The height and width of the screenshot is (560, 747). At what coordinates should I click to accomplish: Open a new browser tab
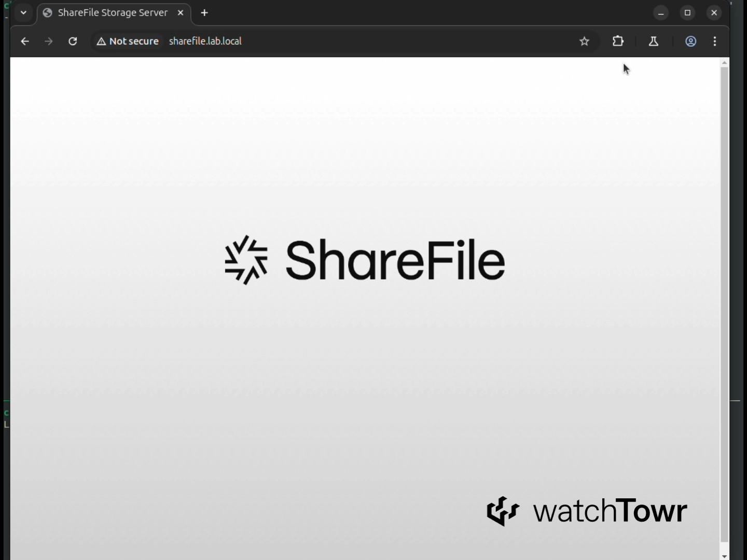tap(204, 13)
